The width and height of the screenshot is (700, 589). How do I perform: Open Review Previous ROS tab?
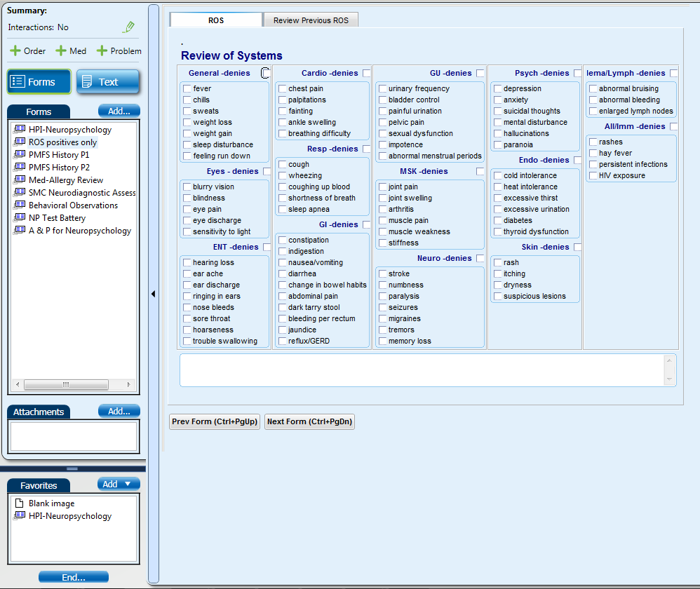pos(311,20)
